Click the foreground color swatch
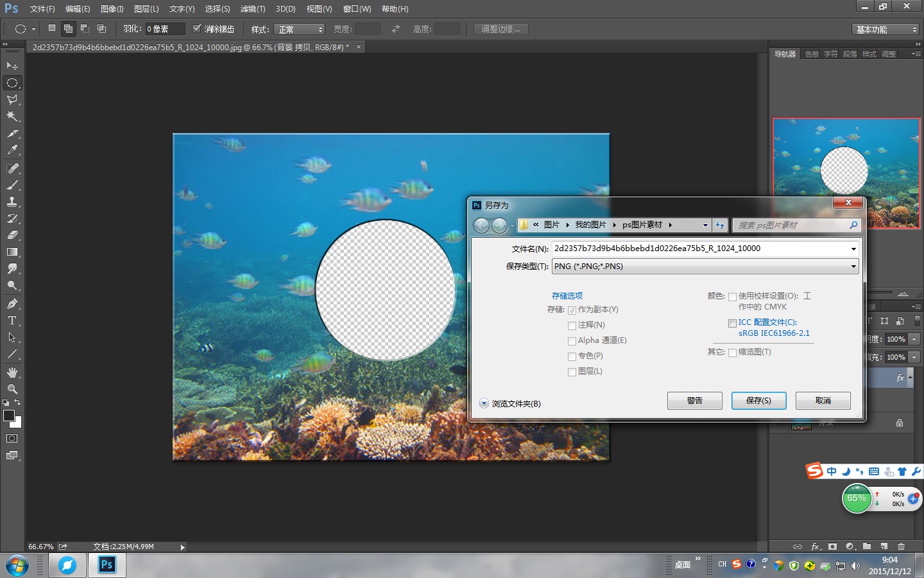Screen dimensions: 924x578 [9, 416]
